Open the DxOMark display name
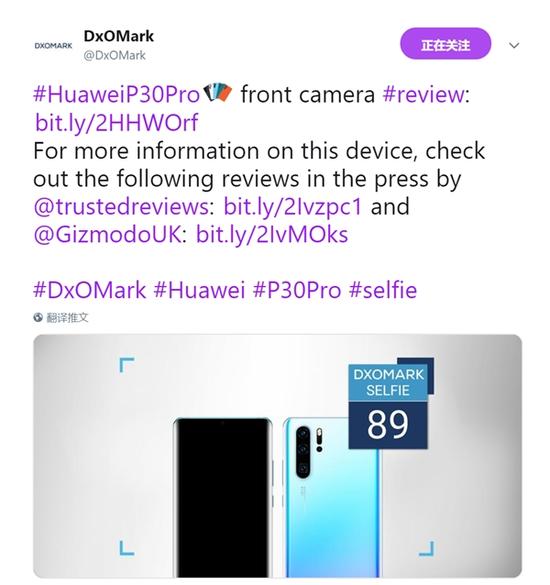 click(119, 36)
